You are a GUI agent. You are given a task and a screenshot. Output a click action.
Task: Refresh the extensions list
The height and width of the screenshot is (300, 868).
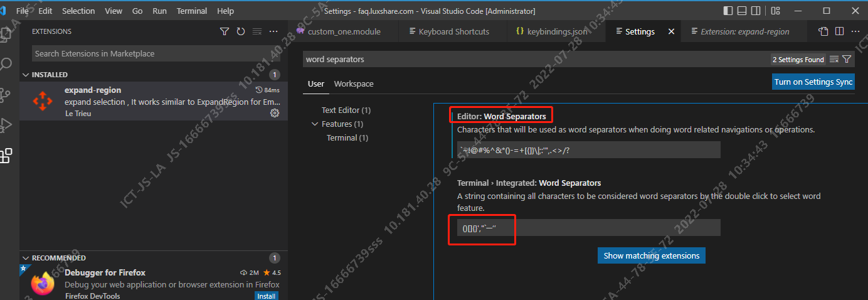click(x=241, y=31)
